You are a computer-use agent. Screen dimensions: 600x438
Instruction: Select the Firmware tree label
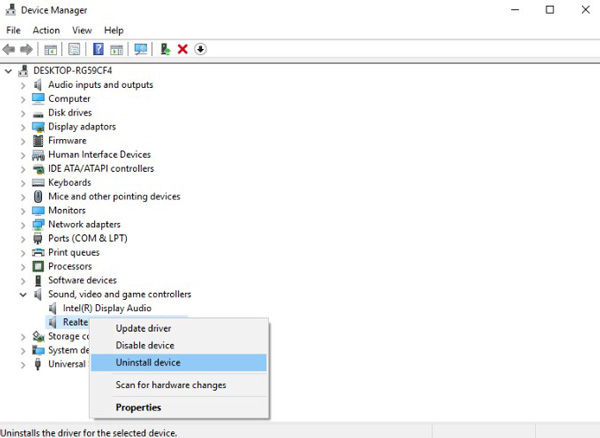67,140
